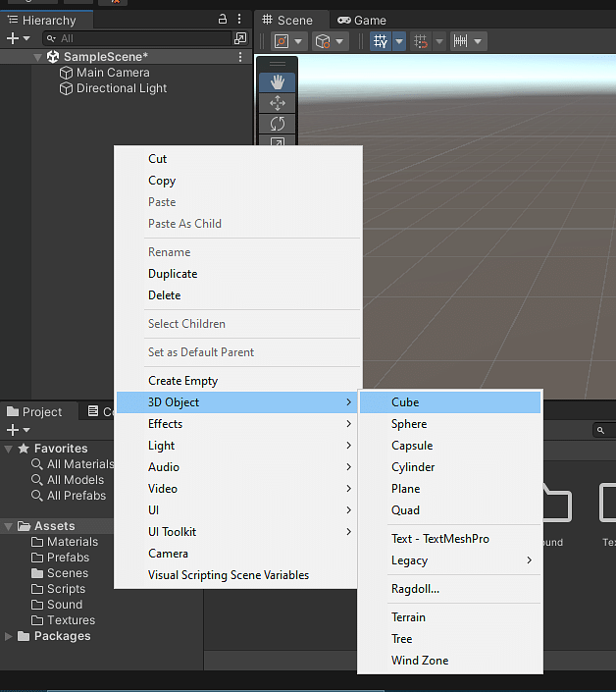The width and height of the screenshot is (616, 692).
Task: Lock the Hierarchy panel
Action: point(223,19)
